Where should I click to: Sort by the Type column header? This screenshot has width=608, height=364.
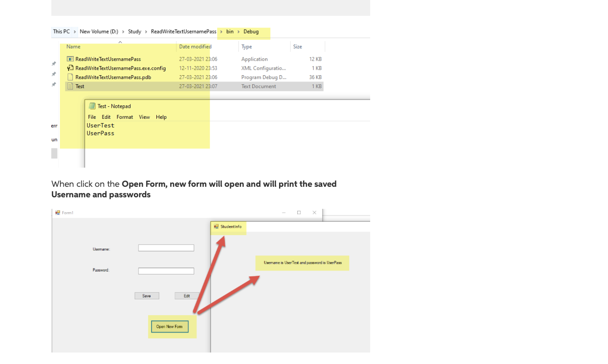pos(247,46)
